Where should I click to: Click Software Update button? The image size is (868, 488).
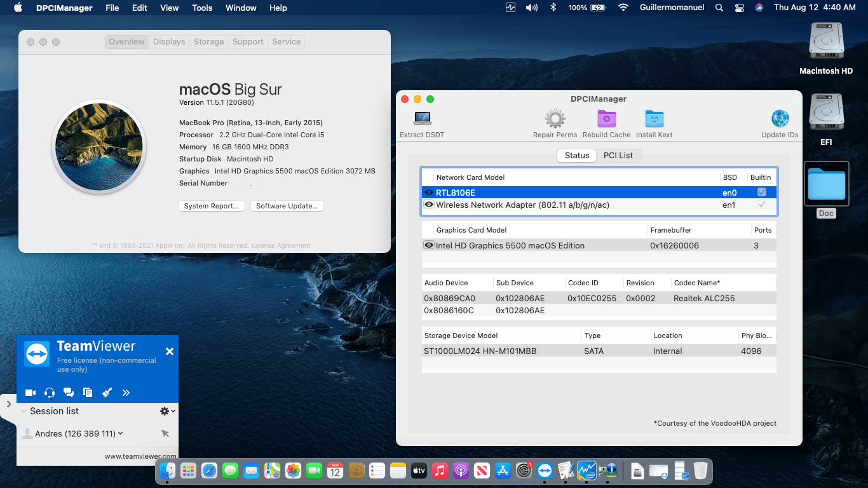(x=287, y=206)
